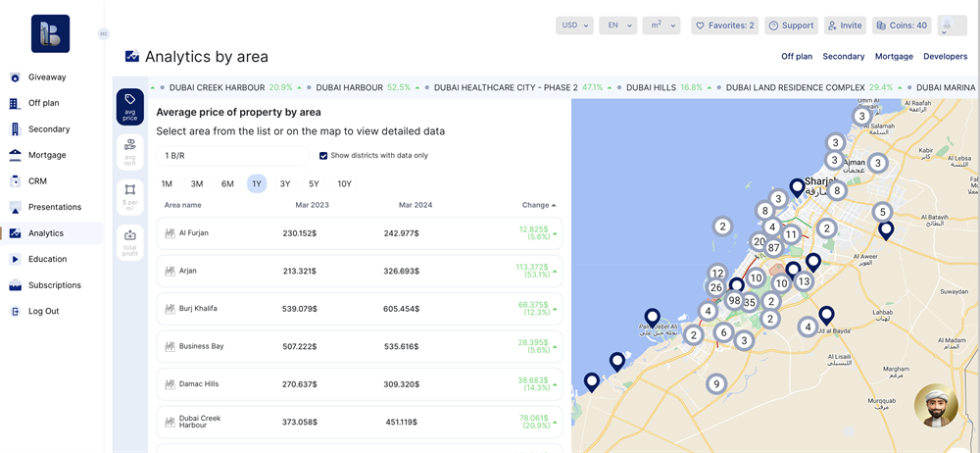Toggle Show districts with data only checkbox

323,156
